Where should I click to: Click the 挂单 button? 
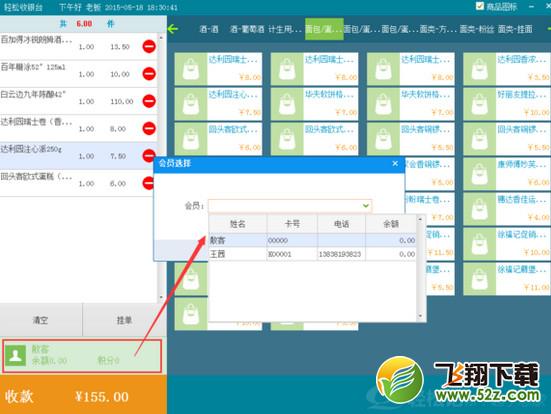(124, 320)
